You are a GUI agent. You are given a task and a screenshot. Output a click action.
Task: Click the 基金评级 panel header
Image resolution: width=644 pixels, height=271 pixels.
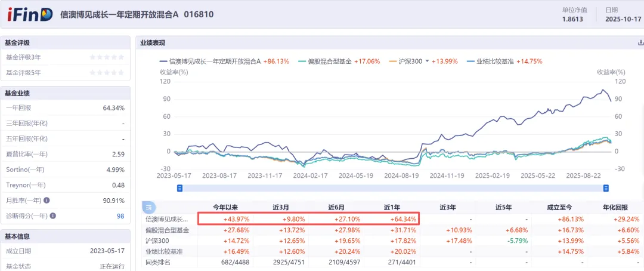[66, 42]
